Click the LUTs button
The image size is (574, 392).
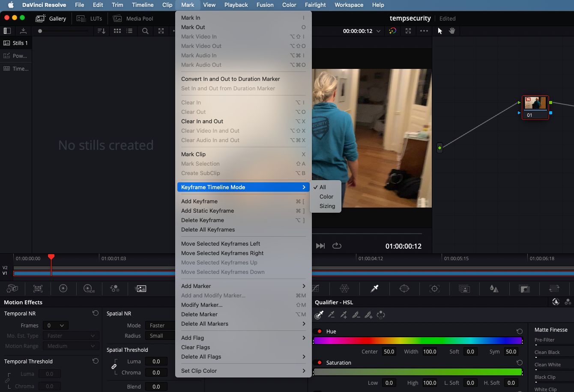pyautogui.click(x=90, y=18)
